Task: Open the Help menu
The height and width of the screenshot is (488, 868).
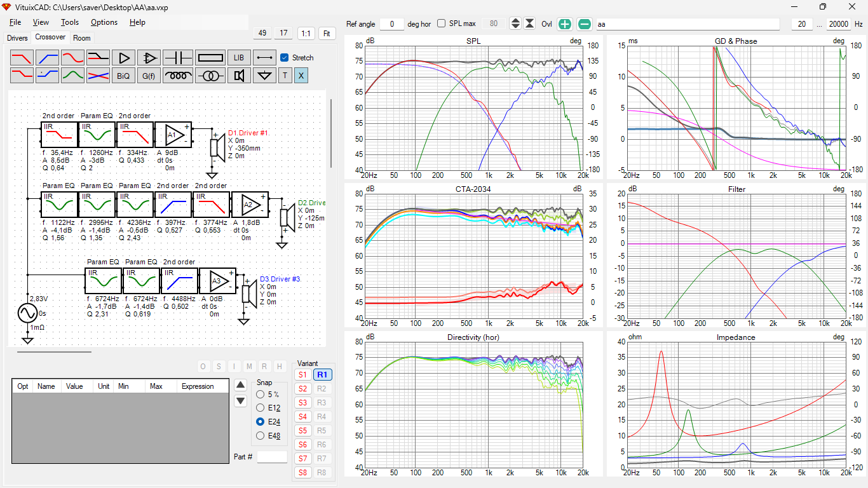Action: click(x=137, y=22)
